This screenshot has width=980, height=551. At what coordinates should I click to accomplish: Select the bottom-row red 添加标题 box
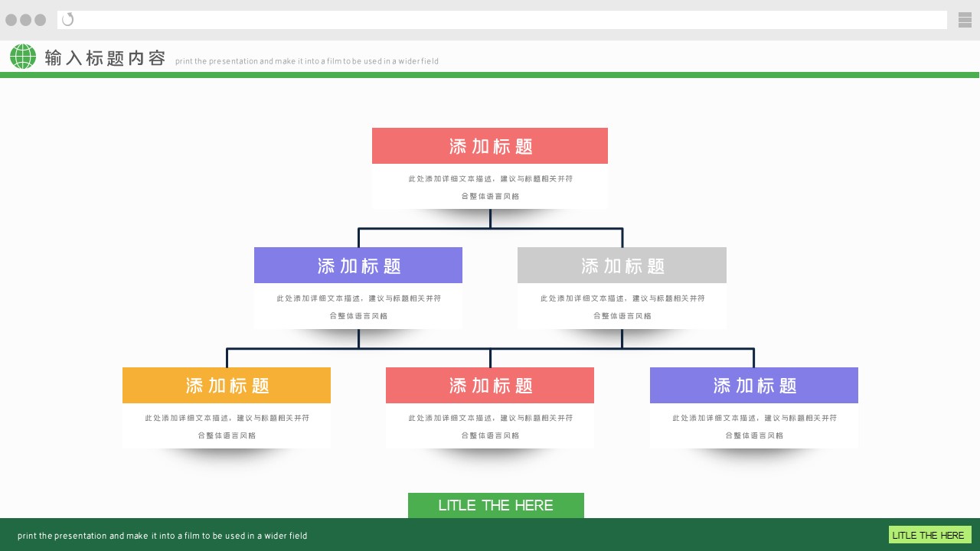pos(490,385)
